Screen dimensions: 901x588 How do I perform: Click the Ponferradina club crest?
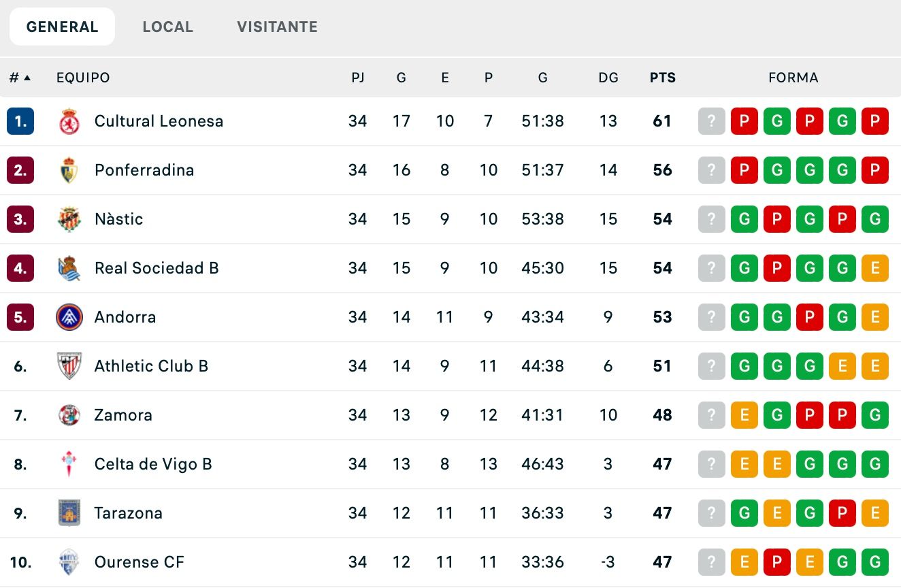coord(69,170)
